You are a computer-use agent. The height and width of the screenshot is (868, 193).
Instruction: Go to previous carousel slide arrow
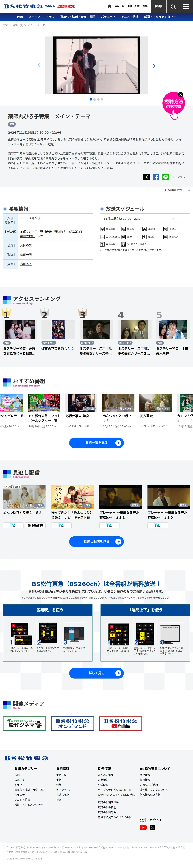pyautogui.click(x=39, y=65)
